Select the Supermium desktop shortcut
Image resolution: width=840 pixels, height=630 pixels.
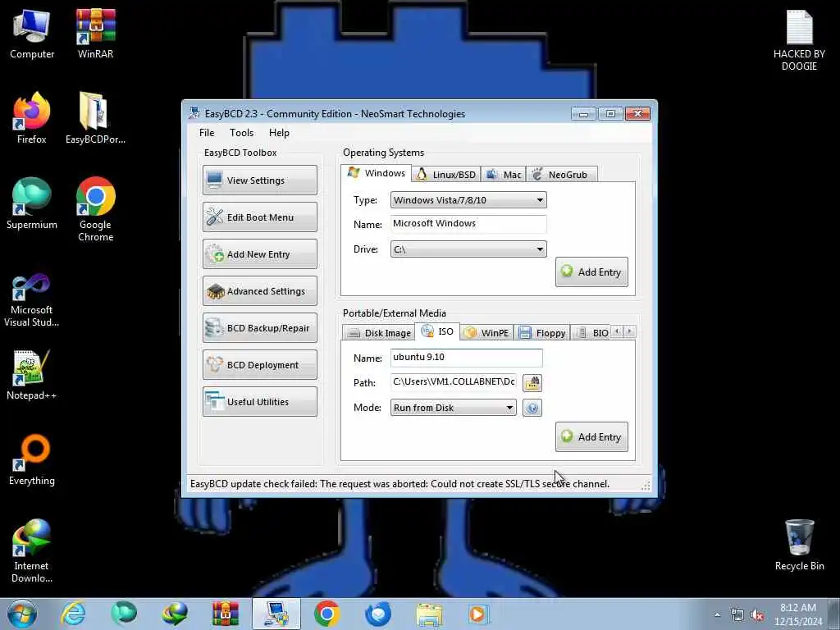[x=32, y=203]
